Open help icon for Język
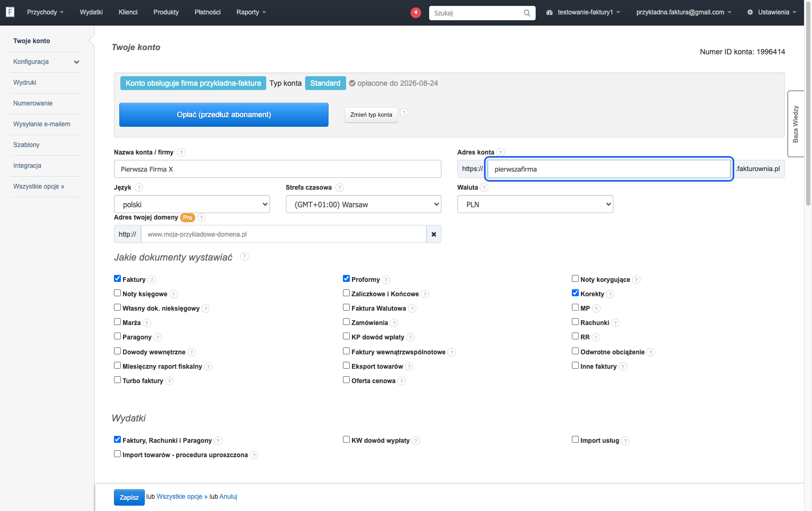Viewport: 812px width, 511px height. click(139, 188)
